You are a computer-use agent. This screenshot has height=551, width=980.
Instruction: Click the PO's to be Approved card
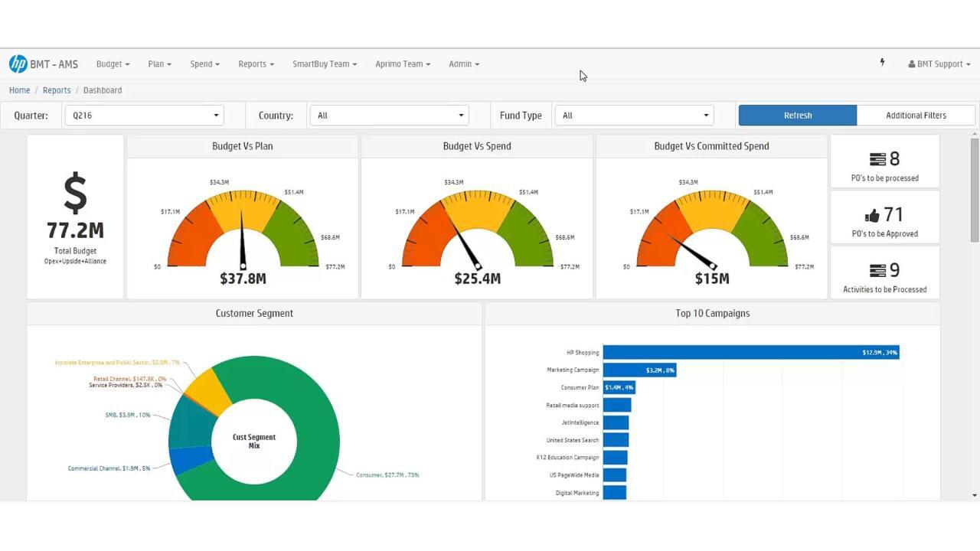[885, 217]
